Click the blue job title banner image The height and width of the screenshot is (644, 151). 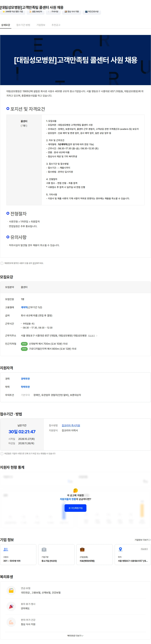click(x=75, y=60)
